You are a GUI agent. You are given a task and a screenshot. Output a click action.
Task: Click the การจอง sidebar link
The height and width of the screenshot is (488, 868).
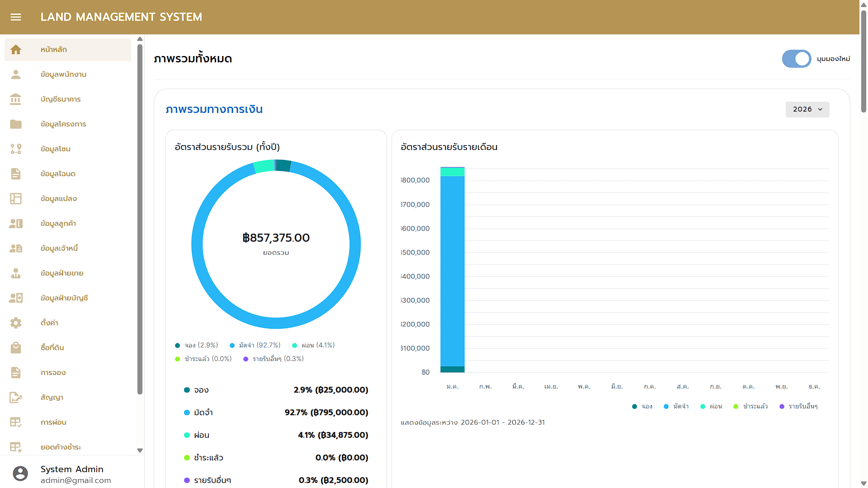point(53,372)
